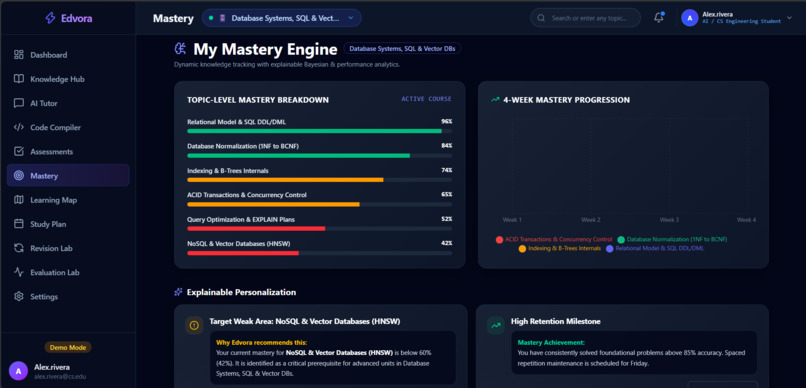Click the Evaluation Lab pulse icon
This screenshot has width=806, height=388.
point(19,272)
